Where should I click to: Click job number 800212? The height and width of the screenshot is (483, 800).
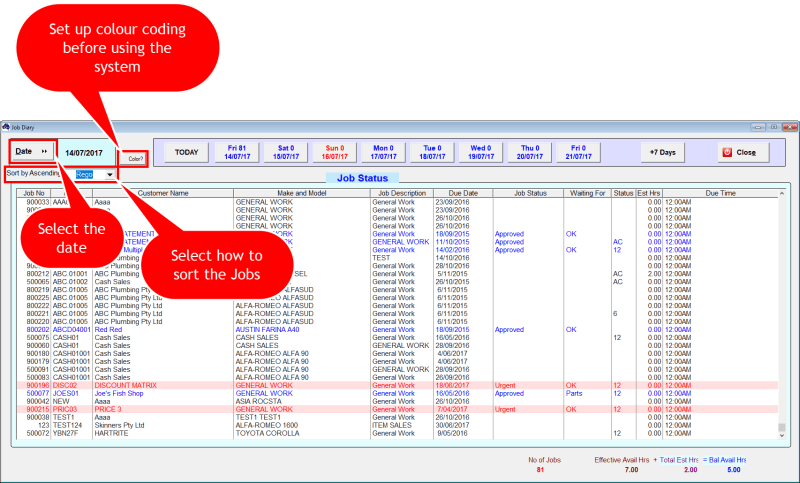coord(38,274)
